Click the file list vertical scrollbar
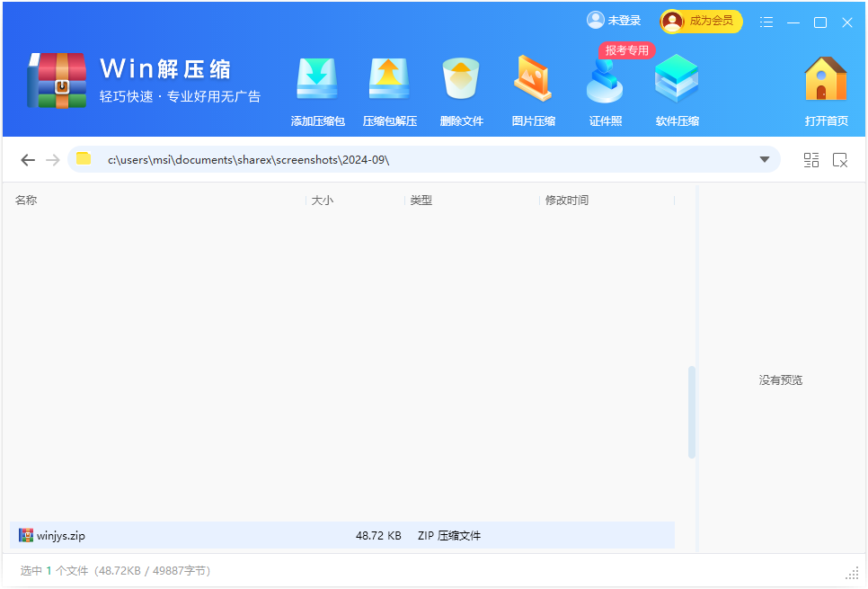This screenshot has height=589, width=868. (x=691, y=412)
